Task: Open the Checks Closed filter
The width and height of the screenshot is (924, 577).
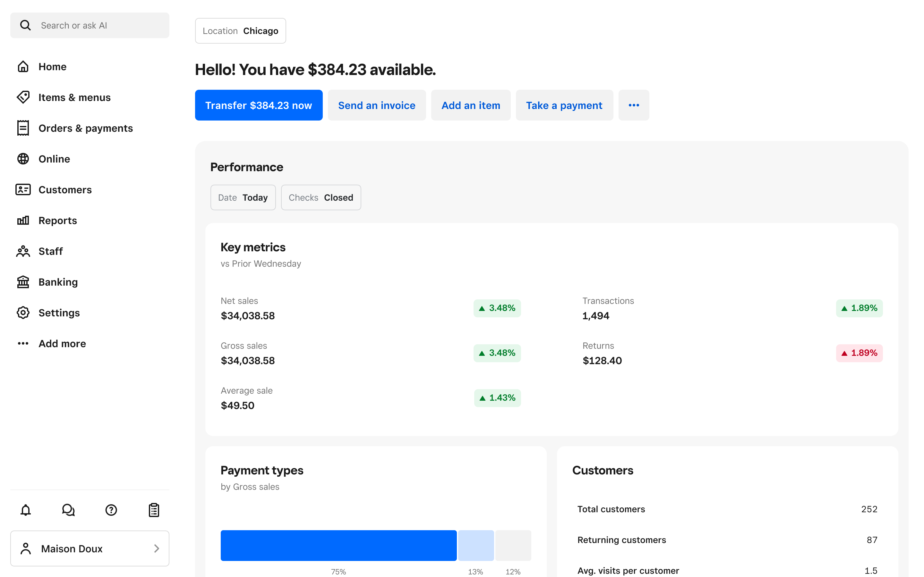Action: point(321,197)
